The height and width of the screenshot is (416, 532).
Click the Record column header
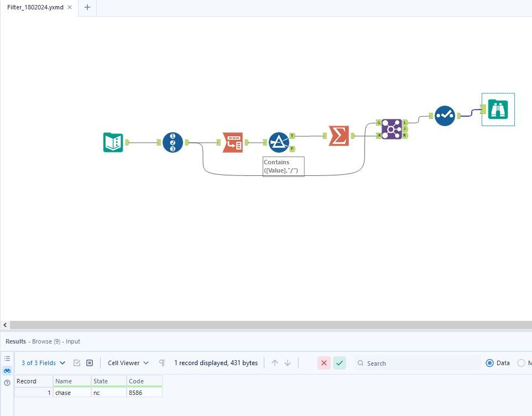pyautogui.click(x=34, y=381)
